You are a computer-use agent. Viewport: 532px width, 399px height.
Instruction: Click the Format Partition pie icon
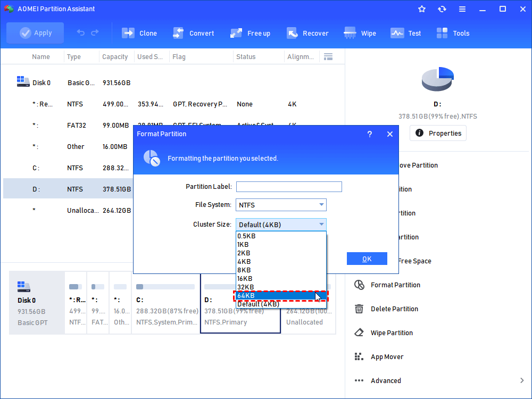tap(359, 285)
